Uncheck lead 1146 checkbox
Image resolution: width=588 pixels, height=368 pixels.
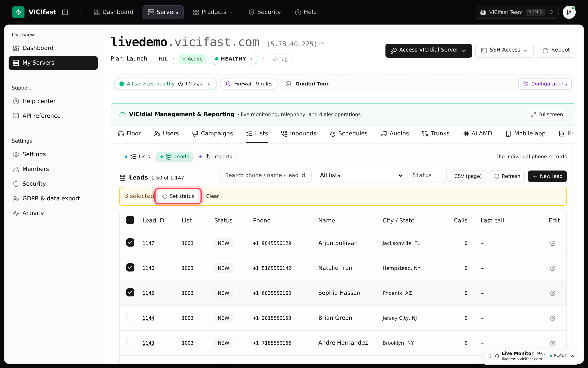coord(130,267)
